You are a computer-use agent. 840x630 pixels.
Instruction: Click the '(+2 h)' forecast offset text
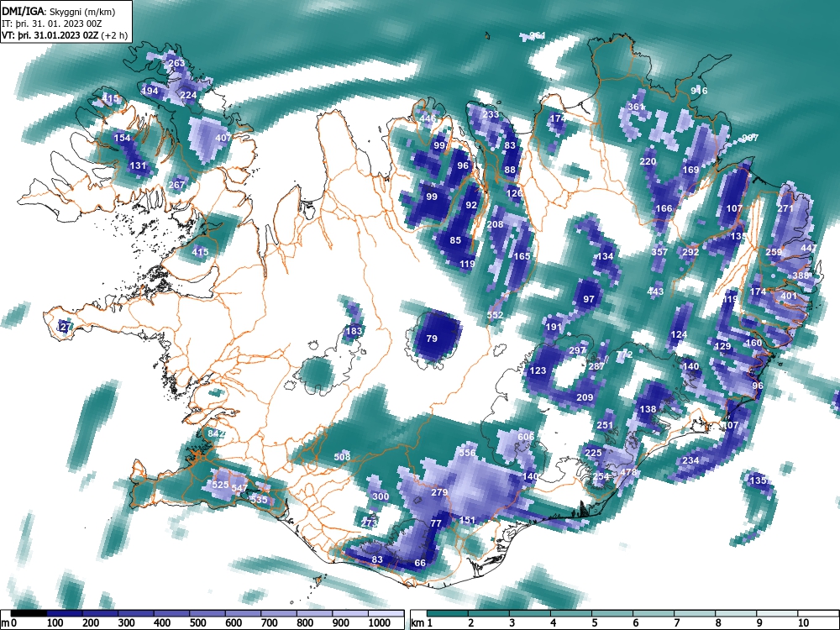click(114, 36)
